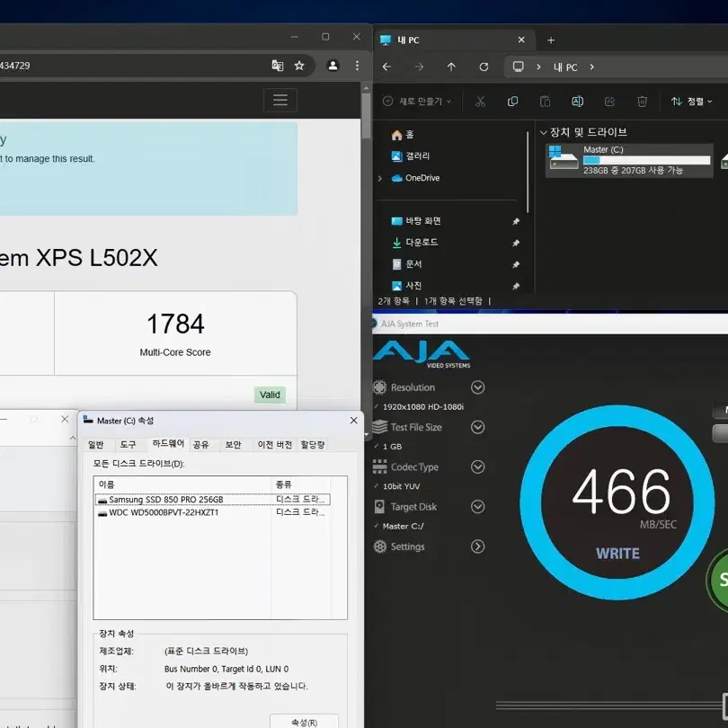Select Samsung SSD 850 PRO 256GB row
The width and height of the screenshot is (728, 728).
pyautogui.click(x=213, y=500)
